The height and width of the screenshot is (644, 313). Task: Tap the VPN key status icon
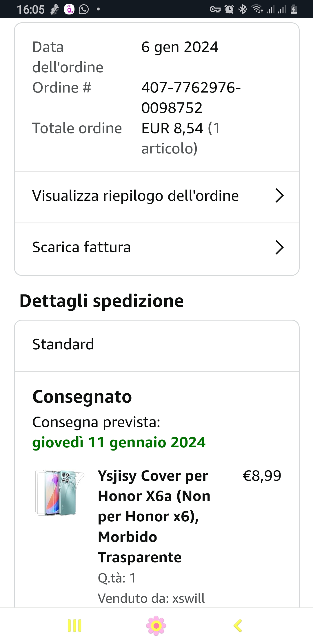(215, 10)
